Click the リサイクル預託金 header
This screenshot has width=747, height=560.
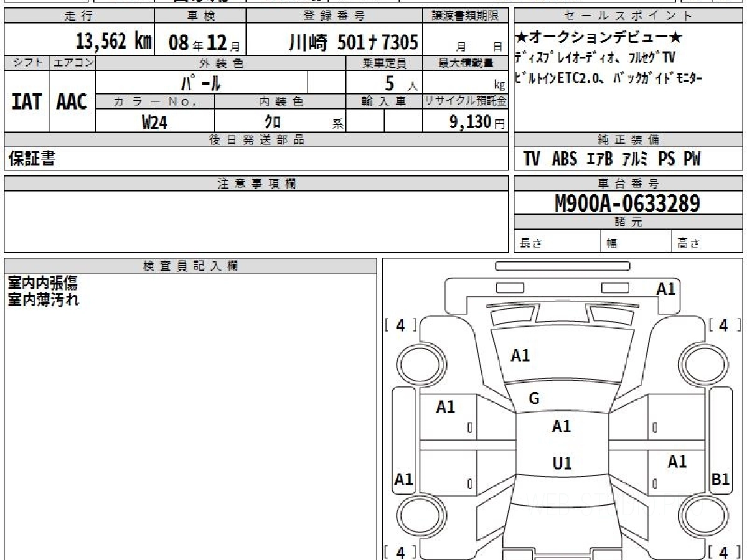pos(466,101)
